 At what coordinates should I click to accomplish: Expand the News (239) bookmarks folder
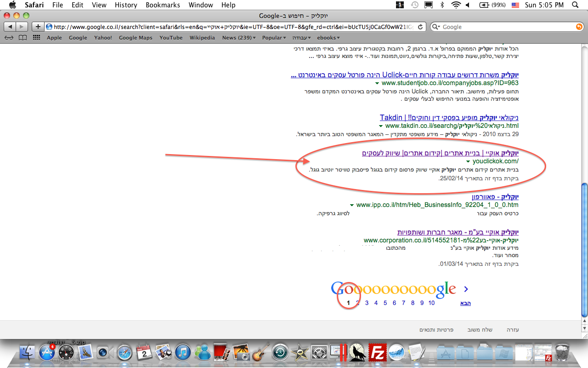pos(239,38)
